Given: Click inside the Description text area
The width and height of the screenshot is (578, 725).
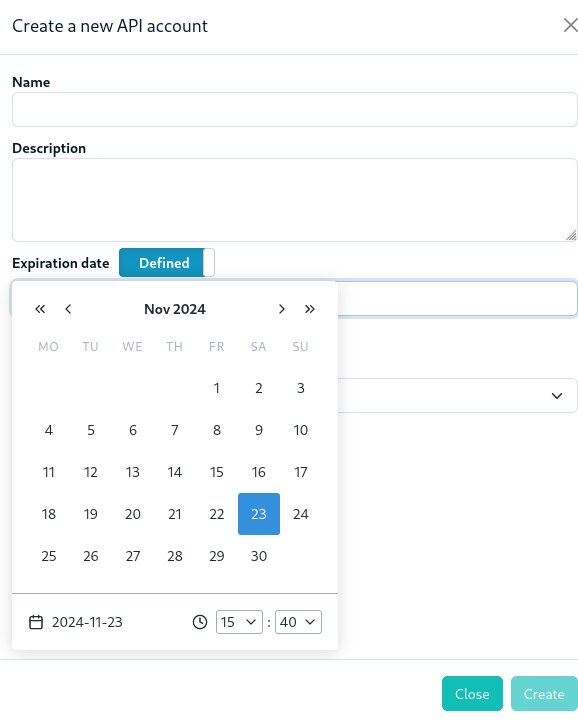Looking at the screenshot, I should pyautogui.click(x=295, y=200).
